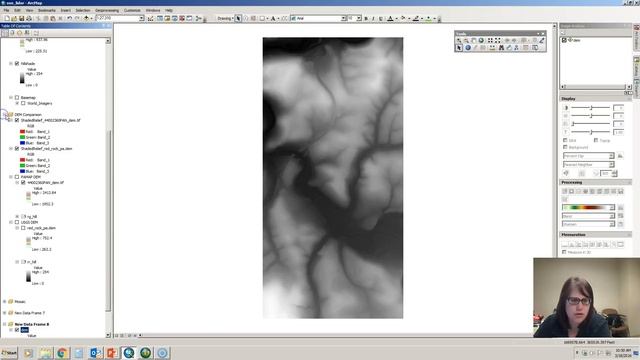Zoom to Full Extent globe

tap(481, 40)
